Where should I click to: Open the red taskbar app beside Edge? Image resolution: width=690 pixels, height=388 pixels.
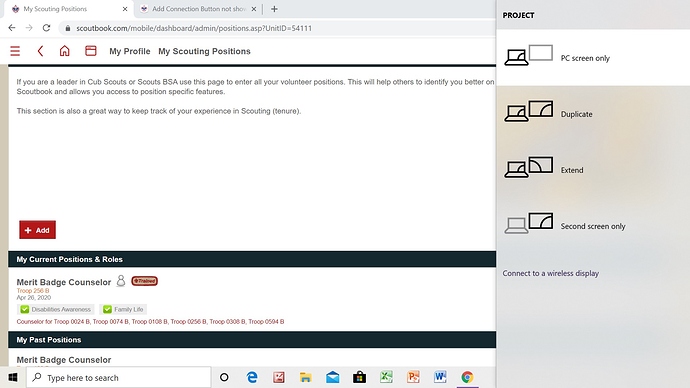point(279,377)
